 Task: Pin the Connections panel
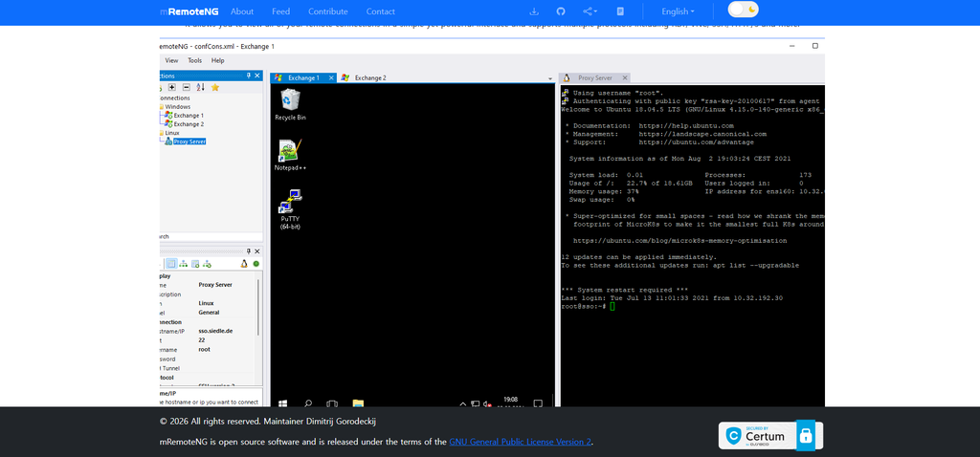tap(249, 76)
